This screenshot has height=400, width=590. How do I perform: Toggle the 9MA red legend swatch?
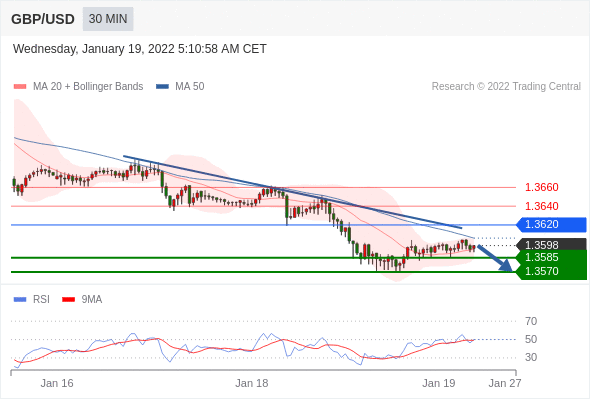coord(68,300)
